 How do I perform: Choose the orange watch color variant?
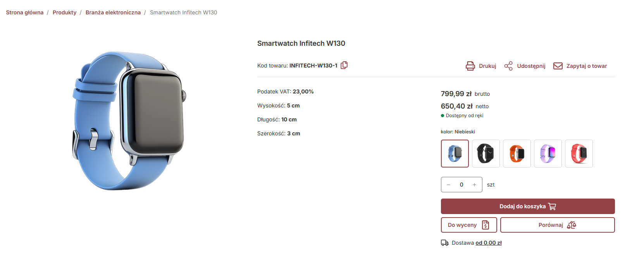point(517,154)
